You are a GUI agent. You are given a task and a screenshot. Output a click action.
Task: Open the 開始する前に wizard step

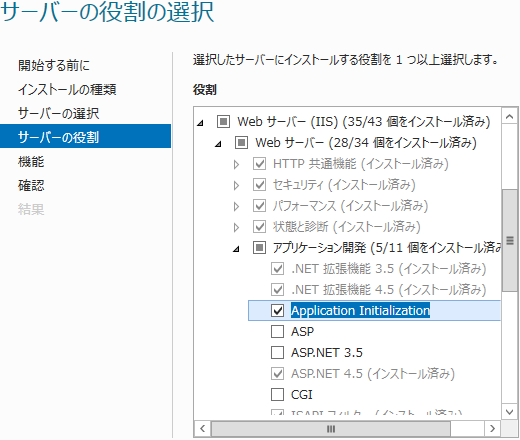(x=54, y=65)
